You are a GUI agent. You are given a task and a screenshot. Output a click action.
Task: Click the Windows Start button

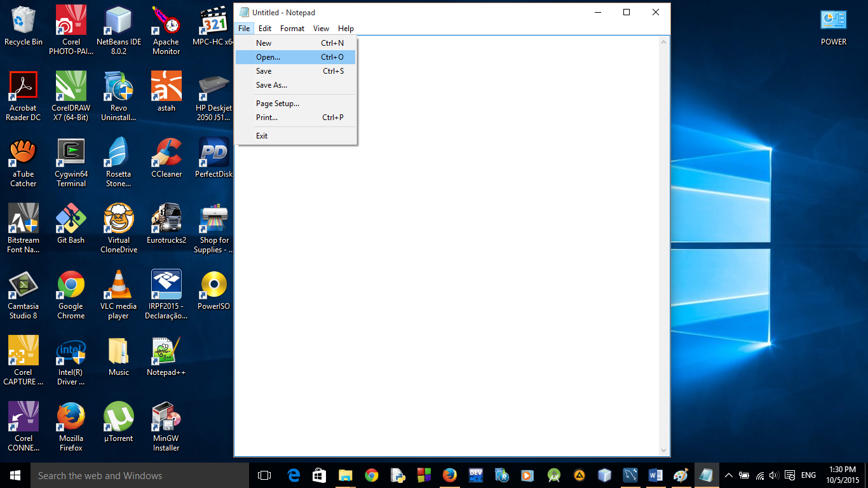pos(13,475)
